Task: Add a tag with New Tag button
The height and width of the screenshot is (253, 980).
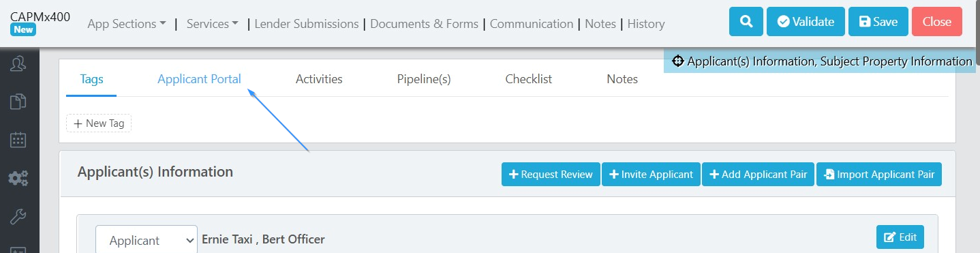Action: click(x=99, y=123)
